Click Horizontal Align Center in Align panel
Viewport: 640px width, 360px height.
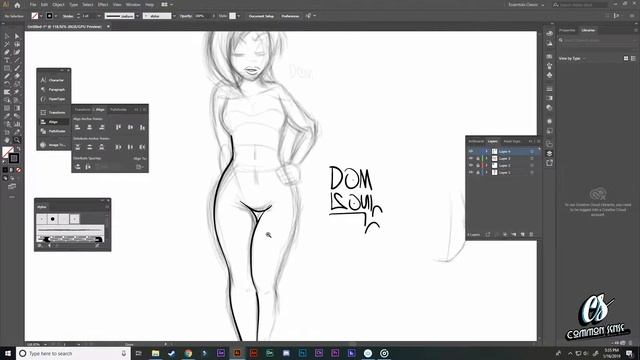(89, 127)
